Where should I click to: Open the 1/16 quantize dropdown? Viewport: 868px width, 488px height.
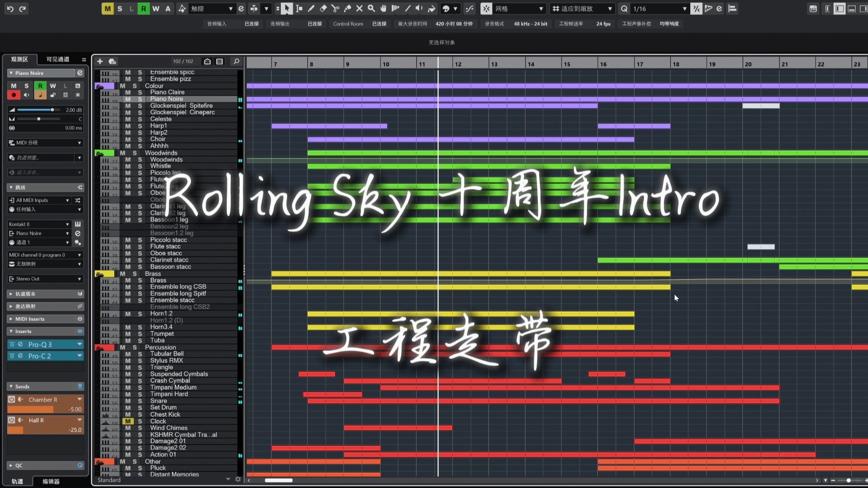(658, 8)
